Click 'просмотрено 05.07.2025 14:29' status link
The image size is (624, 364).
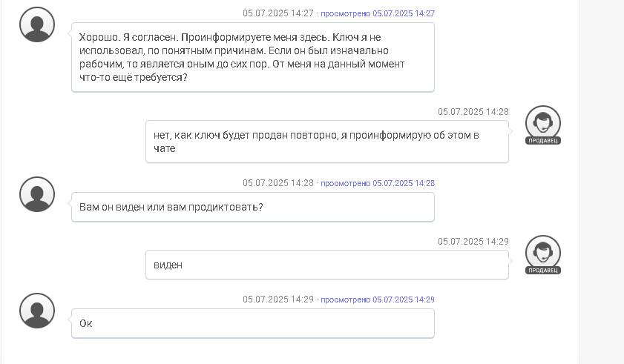point(377,300)
